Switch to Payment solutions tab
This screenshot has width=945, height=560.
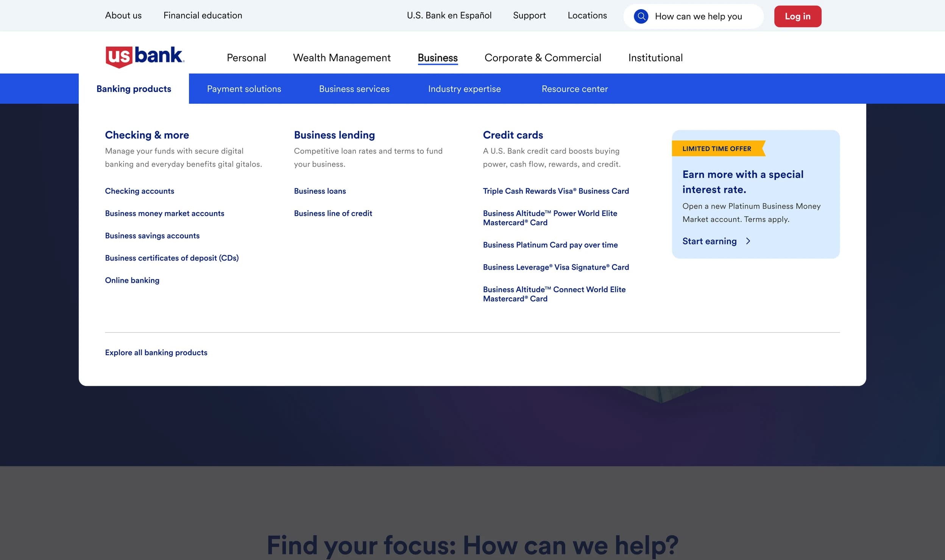[244, 89]
